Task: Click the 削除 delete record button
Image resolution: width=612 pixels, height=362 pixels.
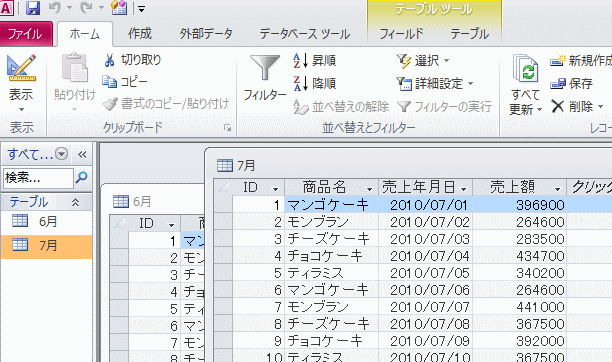Action: point(572,106)
